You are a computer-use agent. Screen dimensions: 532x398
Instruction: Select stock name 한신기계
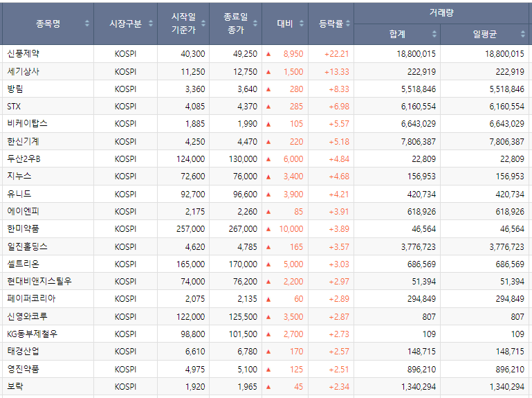click(x=23, y=142)
